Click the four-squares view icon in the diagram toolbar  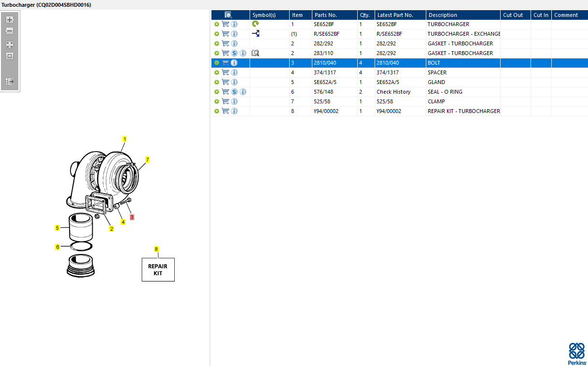[10, 44]
